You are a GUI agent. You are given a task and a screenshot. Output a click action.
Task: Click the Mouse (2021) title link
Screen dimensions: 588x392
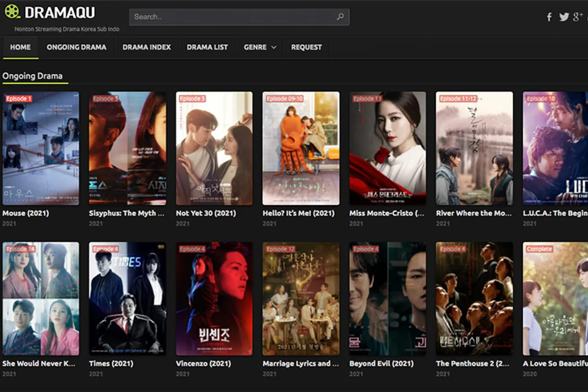(26, 213)
